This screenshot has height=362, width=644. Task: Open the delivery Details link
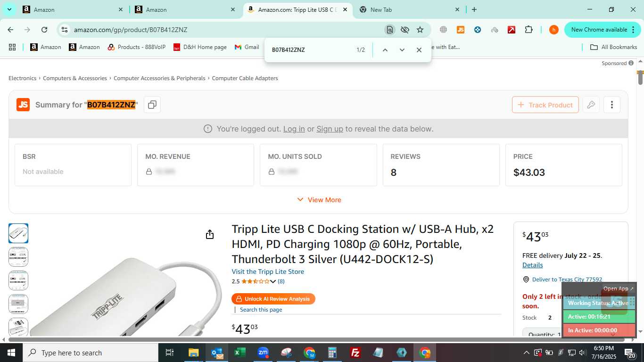[x=532, y=265]
